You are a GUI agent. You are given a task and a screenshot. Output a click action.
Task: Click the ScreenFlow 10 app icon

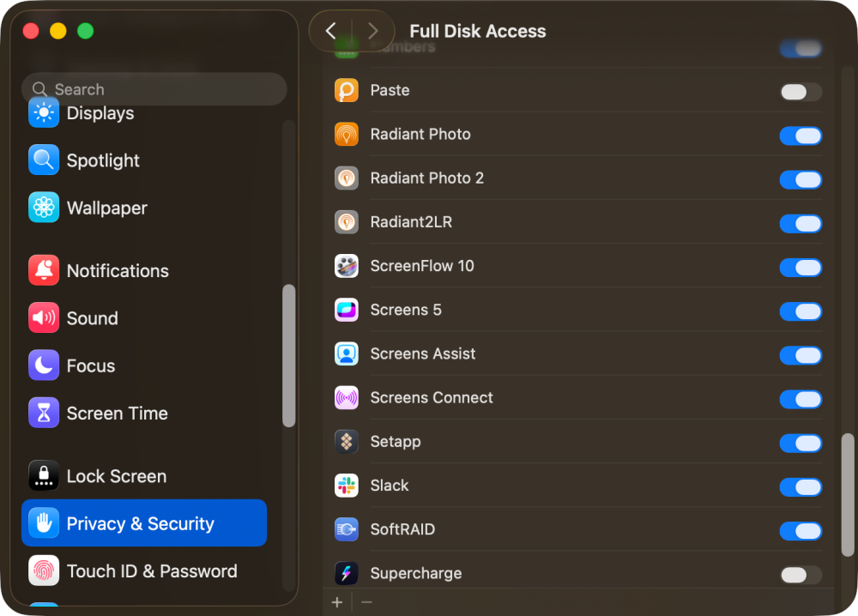pos(347,266)
